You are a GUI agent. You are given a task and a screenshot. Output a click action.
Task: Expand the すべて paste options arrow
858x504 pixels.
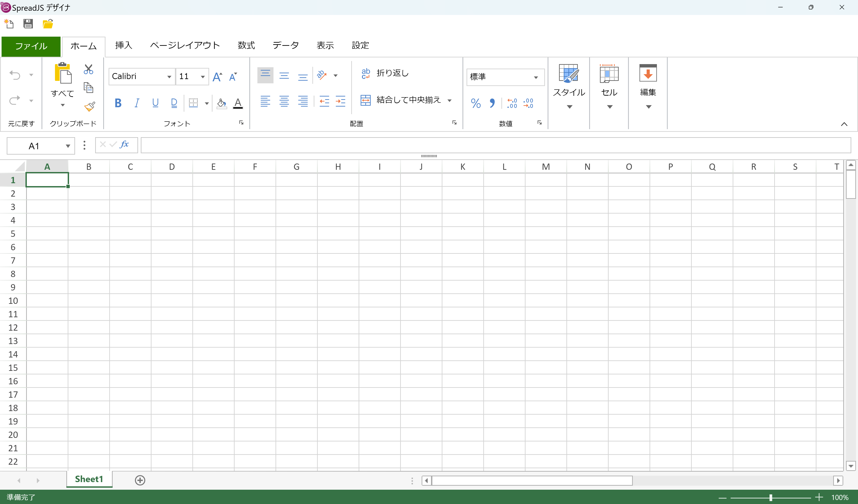click(x=63, y=105)
